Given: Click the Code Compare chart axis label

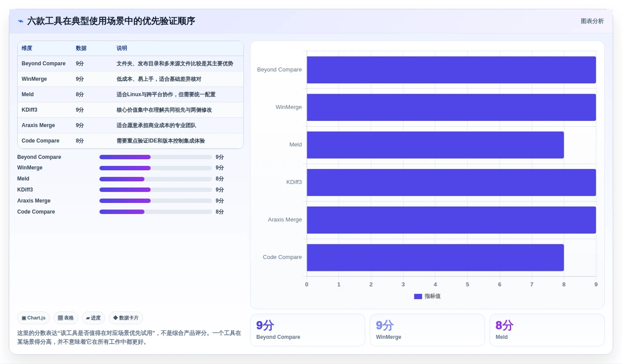Looking at the screenshot, I should [x=282, y=257].
